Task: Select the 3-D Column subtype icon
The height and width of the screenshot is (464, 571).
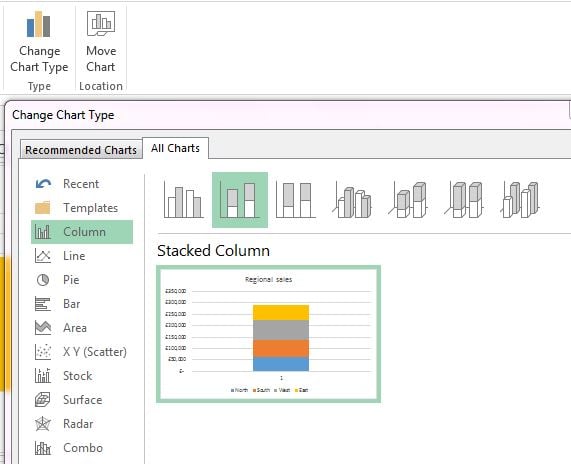Action: tap(520, 200)
